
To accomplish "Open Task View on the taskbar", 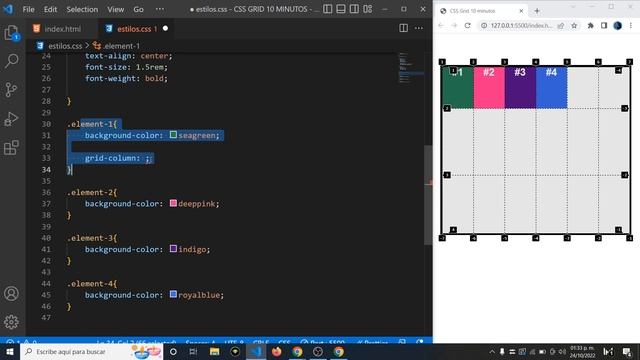I will 193,351.
